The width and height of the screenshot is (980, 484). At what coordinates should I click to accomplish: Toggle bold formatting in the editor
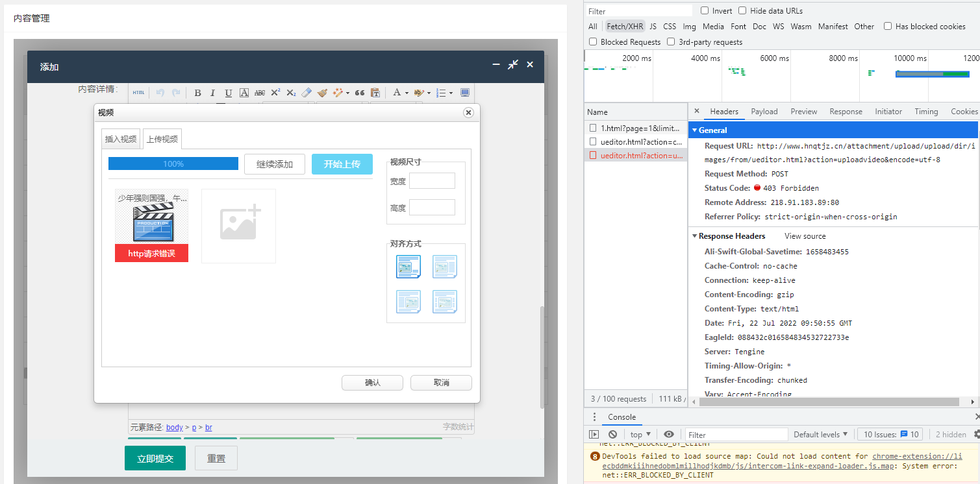point(197,93)
